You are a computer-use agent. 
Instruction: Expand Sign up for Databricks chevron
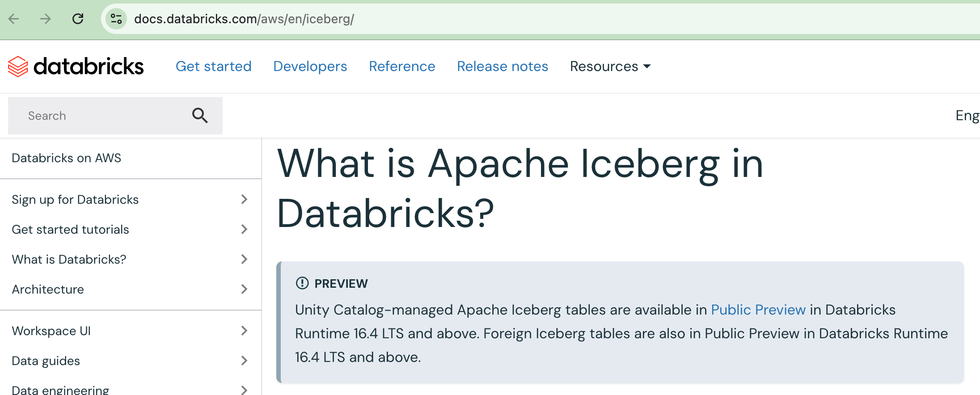[244, 199]
